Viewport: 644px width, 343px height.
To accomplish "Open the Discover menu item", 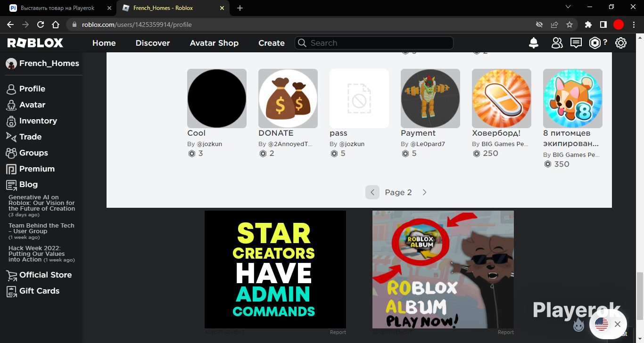I will pos(153,43).
